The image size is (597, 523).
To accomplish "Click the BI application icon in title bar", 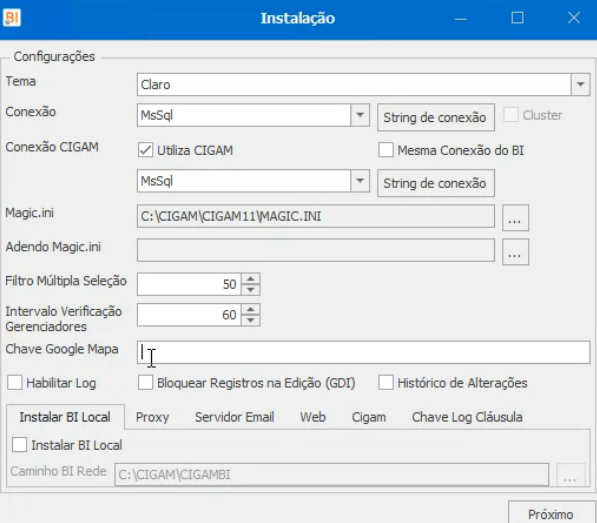I will [x=12, y=18].
